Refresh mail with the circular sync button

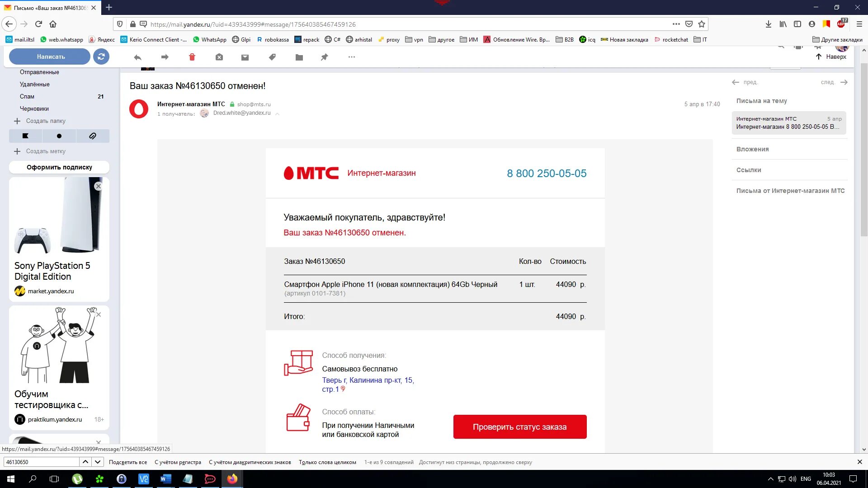(x=101, y=56)
